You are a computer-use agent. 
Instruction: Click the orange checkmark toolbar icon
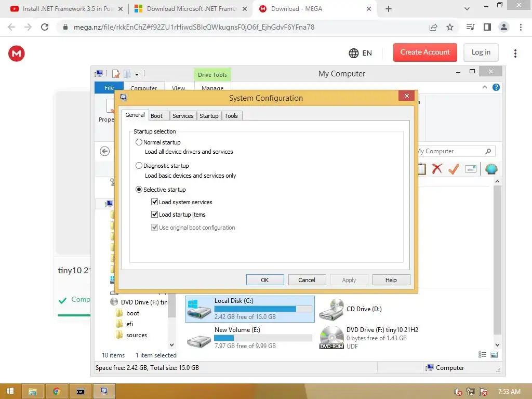(454, 169)
